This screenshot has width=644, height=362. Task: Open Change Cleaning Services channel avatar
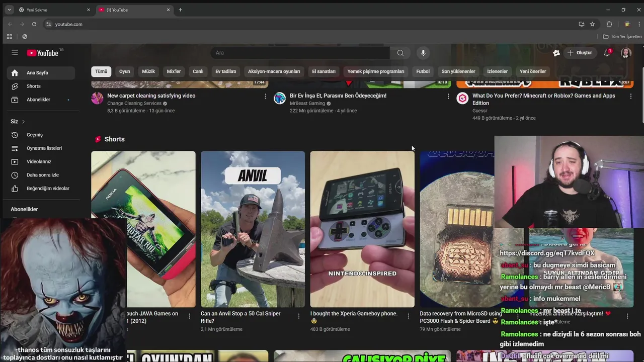97,98
